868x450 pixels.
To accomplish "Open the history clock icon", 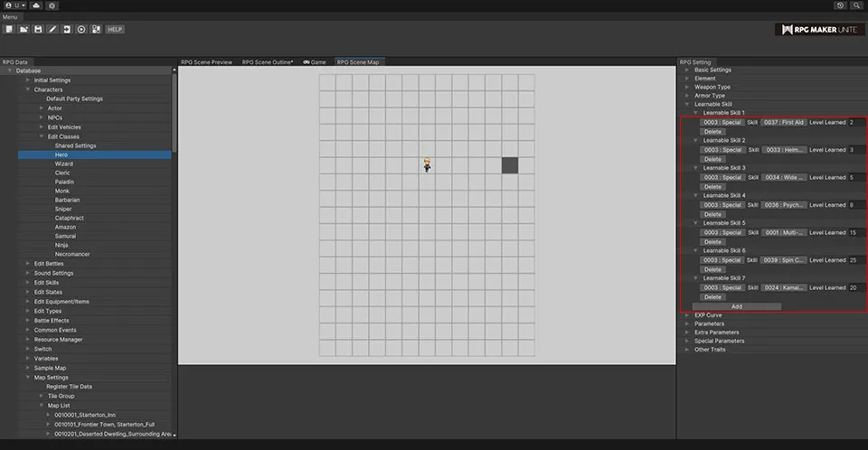I will (841, 5).
